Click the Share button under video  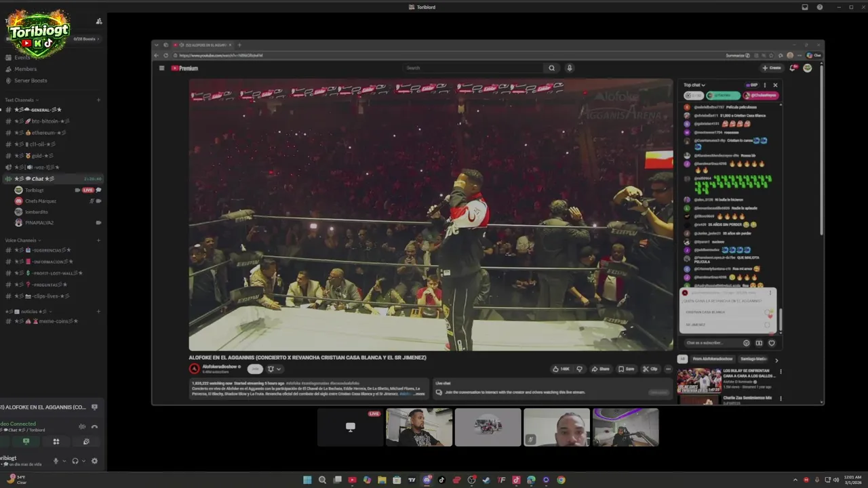coord(600,369)
